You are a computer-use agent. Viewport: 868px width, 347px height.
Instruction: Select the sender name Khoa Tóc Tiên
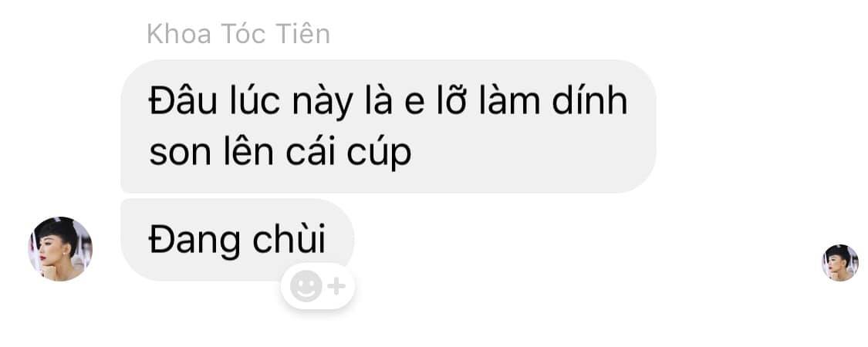coord(238,34)
